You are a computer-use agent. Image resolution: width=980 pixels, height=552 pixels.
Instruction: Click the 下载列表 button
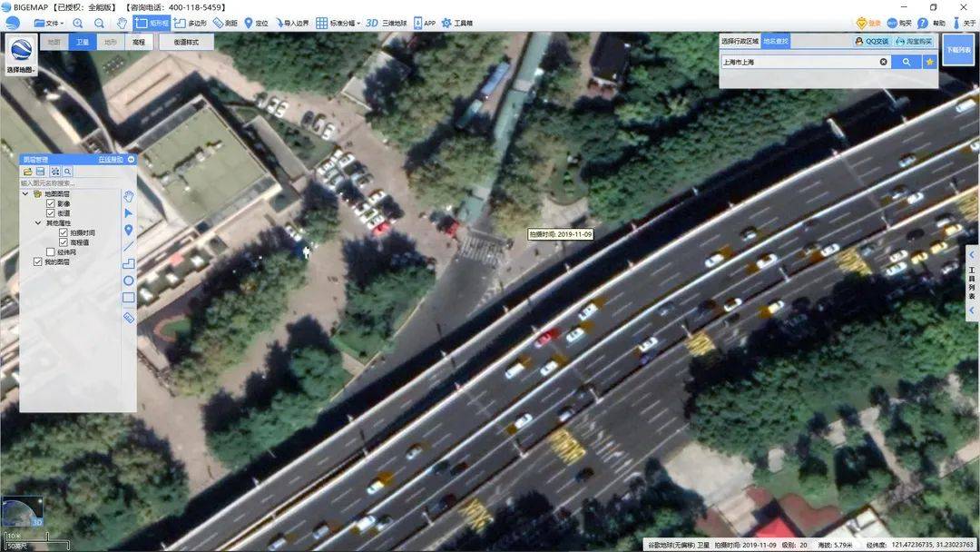click(956, 49)
